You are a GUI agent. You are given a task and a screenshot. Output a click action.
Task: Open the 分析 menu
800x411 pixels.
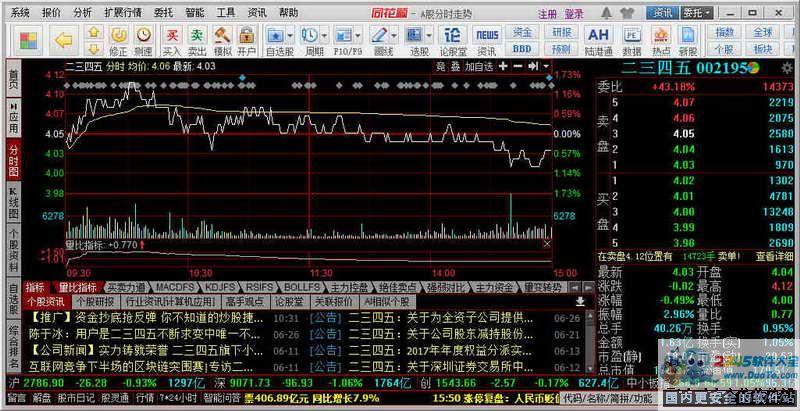82,13
